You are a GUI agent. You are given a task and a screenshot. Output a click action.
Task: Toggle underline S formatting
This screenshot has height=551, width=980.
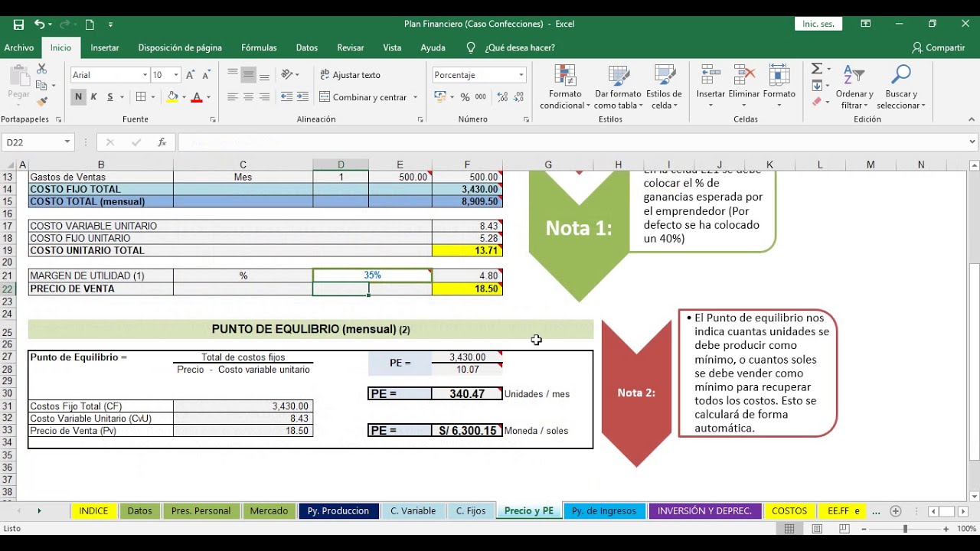click(110, 97)
